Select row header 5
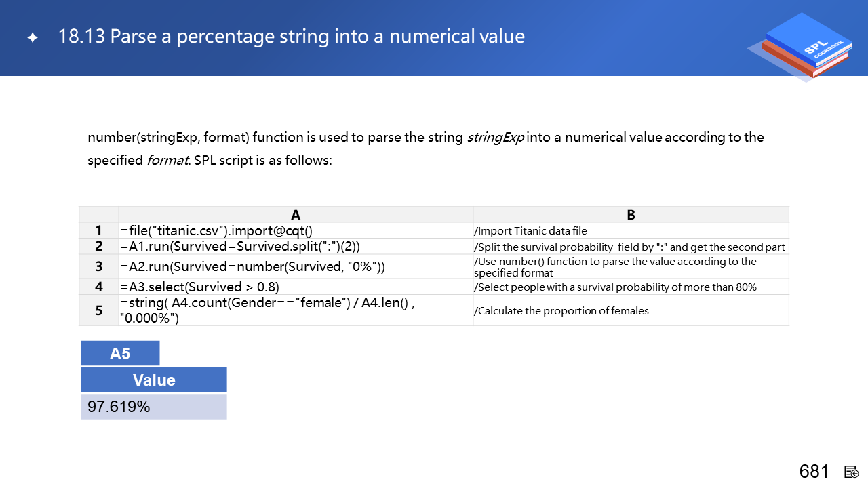The width and height of the screenshot is (868, 488). 99,310
